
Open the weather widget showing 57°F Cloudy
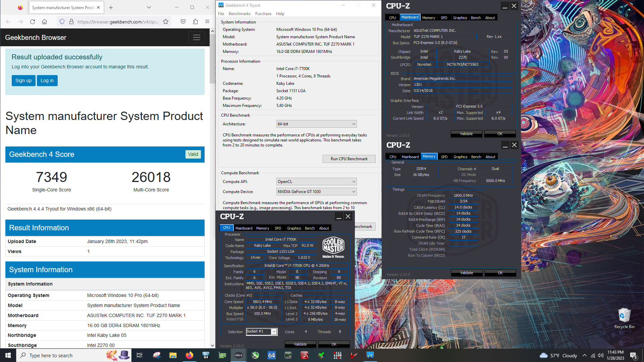558,355
